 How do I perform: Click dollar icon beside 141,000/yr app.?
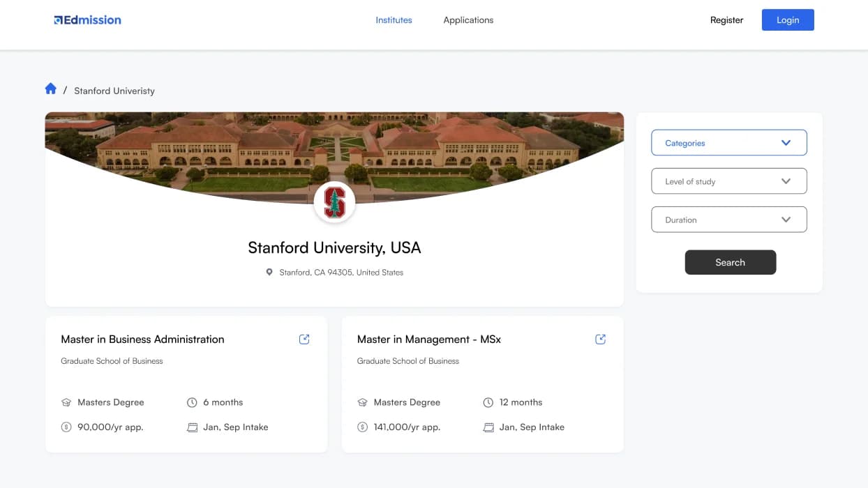362,427
